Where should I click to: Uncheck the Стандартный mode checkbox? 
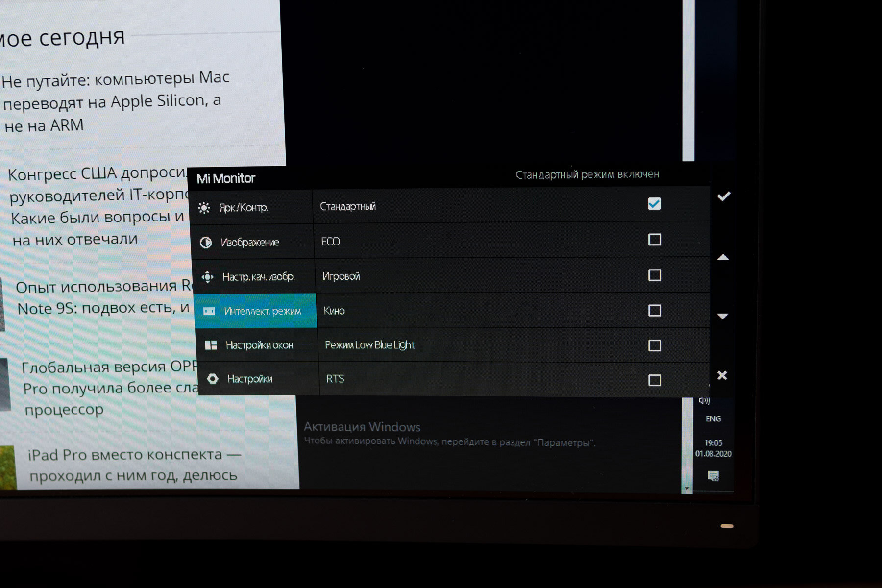(654, 204)
